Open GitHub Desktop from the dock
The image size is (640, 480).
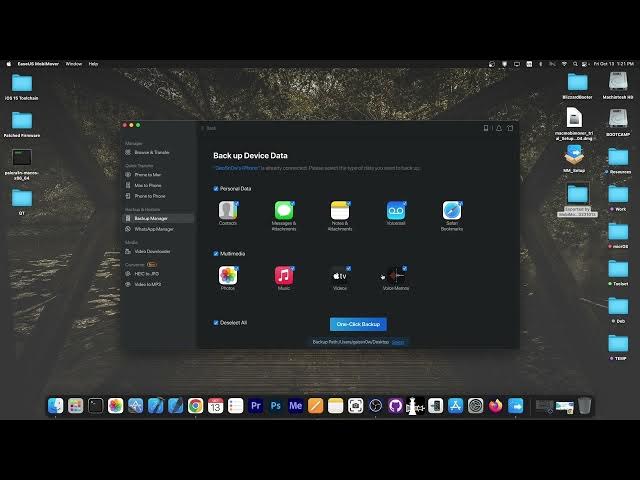coord(396,406)
